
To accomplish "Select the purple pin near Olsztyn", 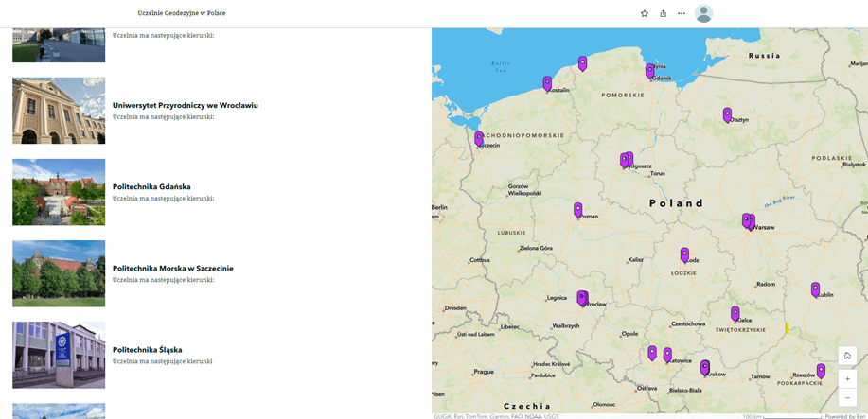I will 727,114.
